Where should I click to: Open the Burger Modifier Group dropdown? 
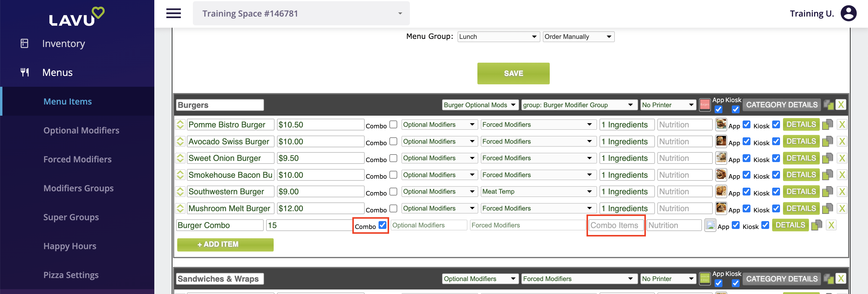click(x=579, y=105)
